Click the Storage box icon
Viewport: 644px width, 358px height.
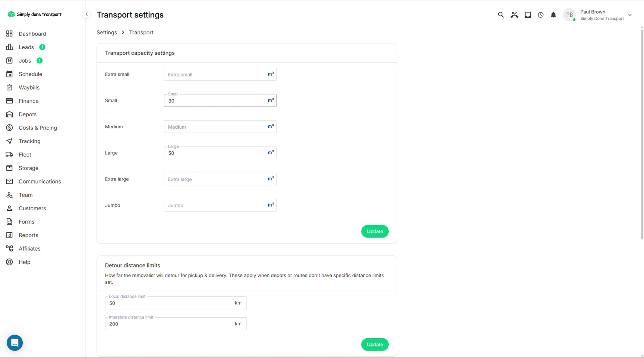coord(9,168)
